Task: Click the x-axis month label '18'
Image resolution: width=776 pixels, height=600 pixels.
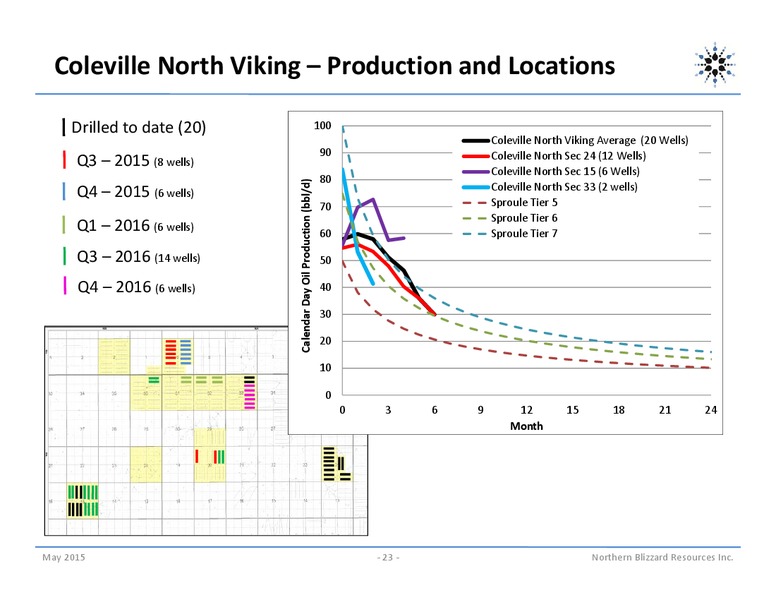Action: [x=619, y=410]
